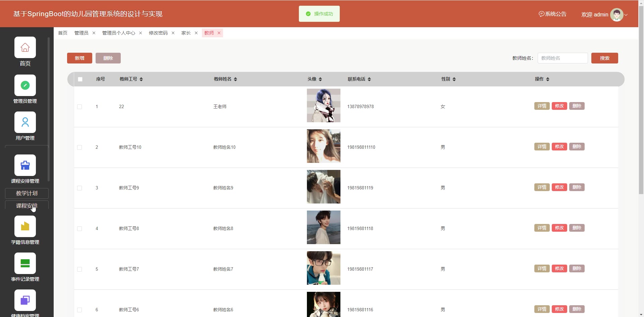
Task: Focus the 教师姓名 search field
Action: 563,58
